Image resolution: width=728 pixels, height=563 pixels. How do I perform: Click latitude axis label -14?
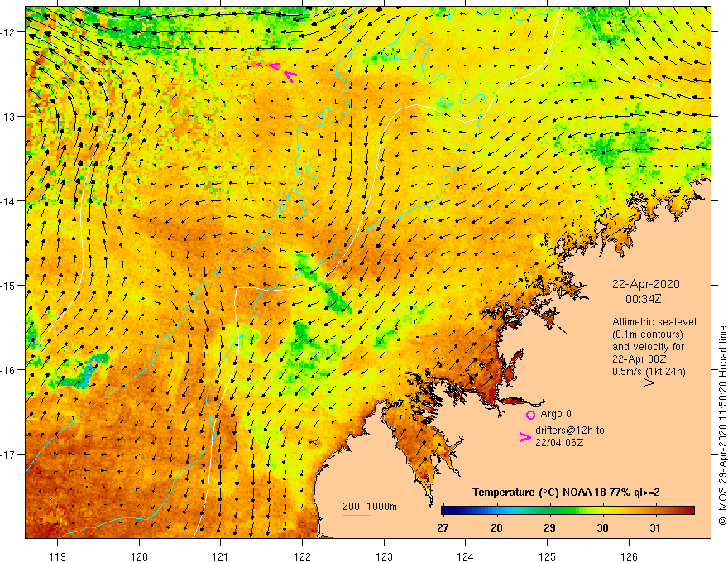8,201
